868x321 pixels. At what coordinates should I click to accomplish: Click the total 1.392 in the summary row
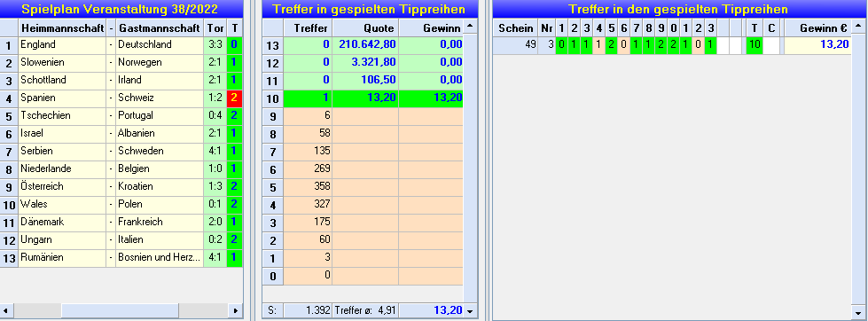tap(308, 311)
